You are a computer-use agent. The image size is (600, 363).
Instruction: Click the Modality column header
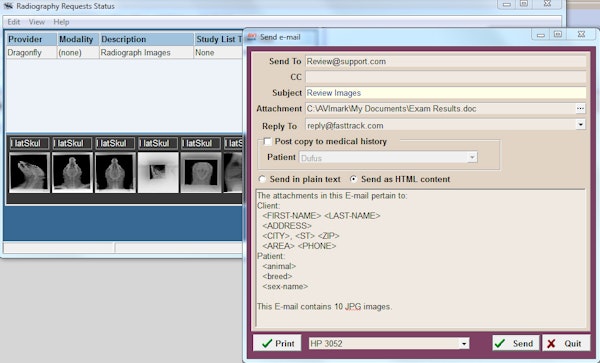78,39
